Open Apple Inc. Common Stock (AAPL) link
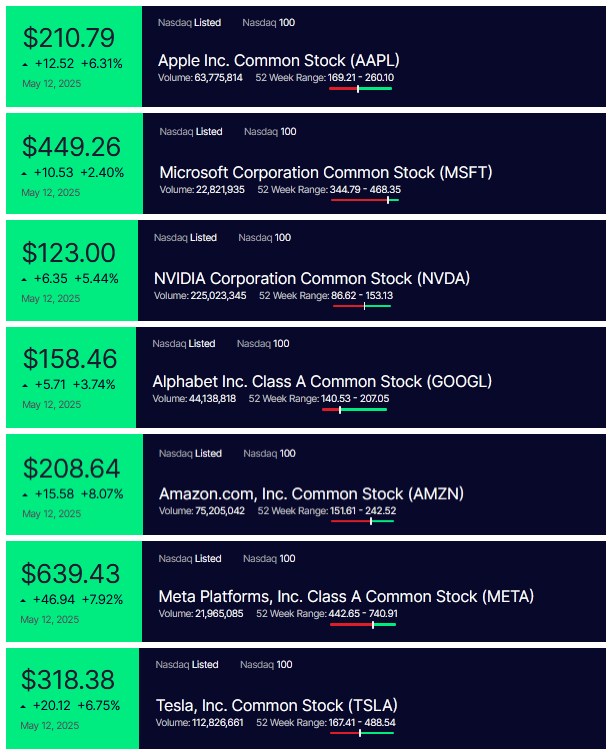 278,61
